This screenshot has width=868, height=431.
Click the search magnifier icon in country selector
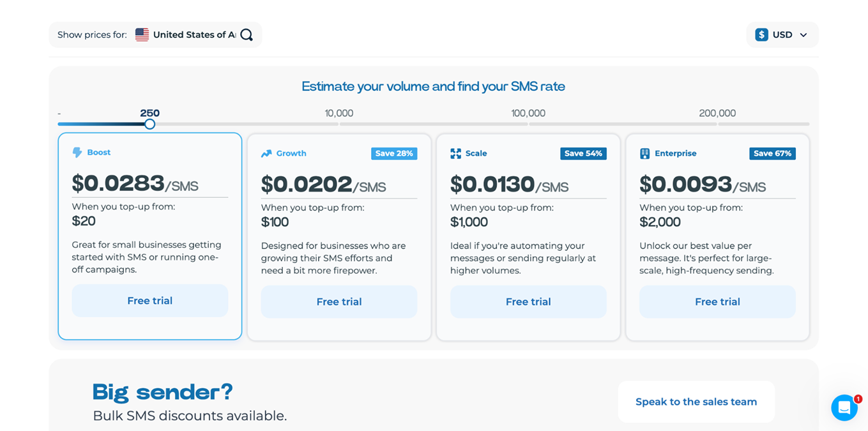(247, 35)
